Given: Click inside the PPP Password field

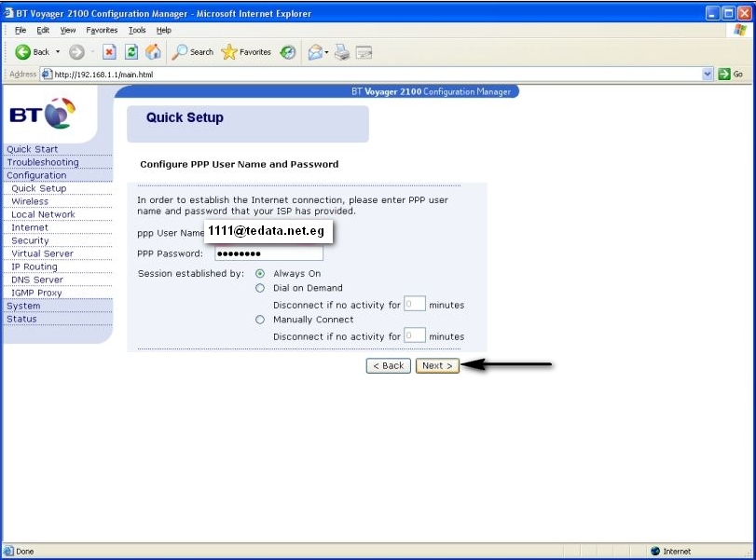Looking at the screenshot, I should coord(268,253).
